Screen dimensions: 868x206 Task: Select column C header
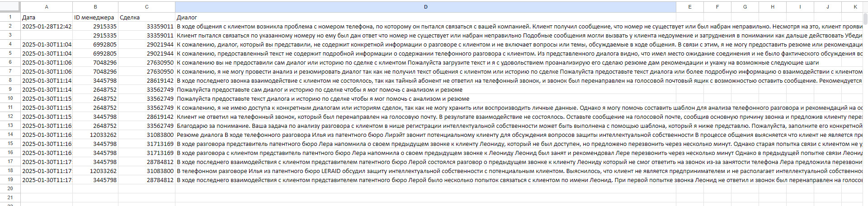pos(146,7)
